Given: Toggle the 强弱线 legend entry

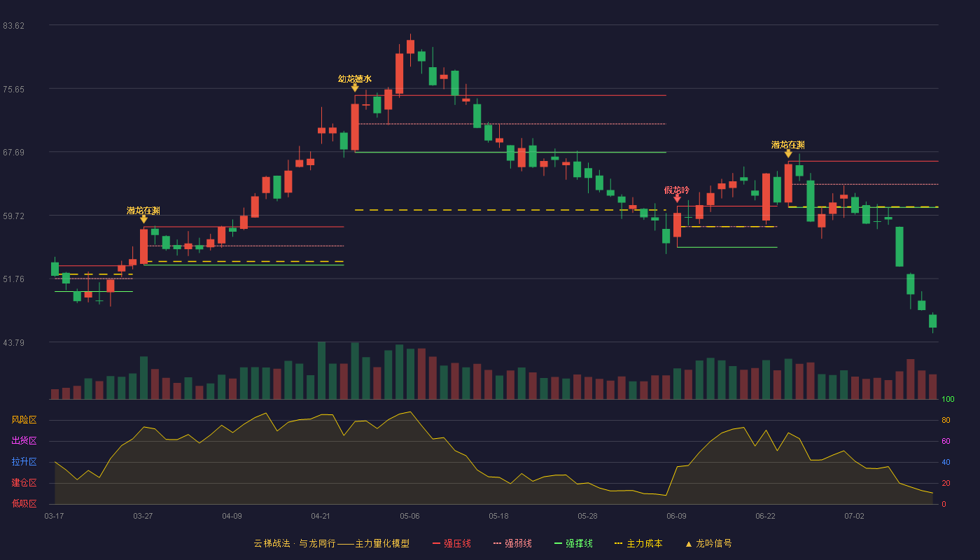Looking at the screenshot, I should [x=512, y=543].
